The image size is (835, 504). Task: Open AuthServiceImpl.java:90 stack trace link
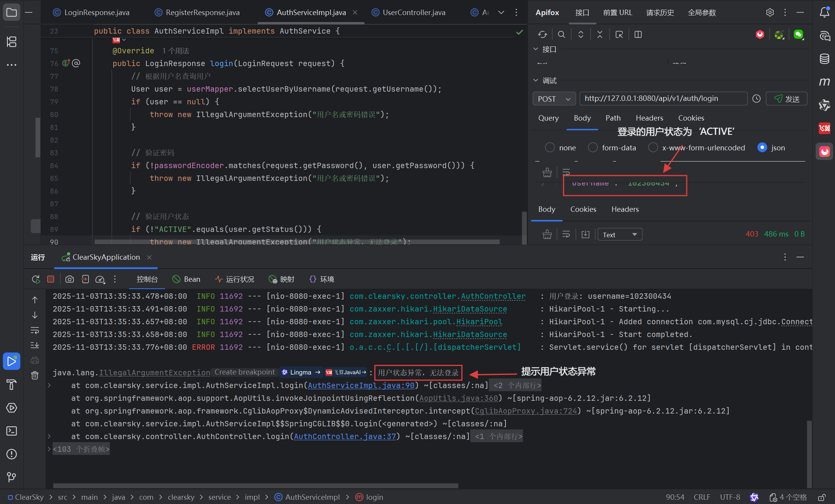tap(361, 385)
